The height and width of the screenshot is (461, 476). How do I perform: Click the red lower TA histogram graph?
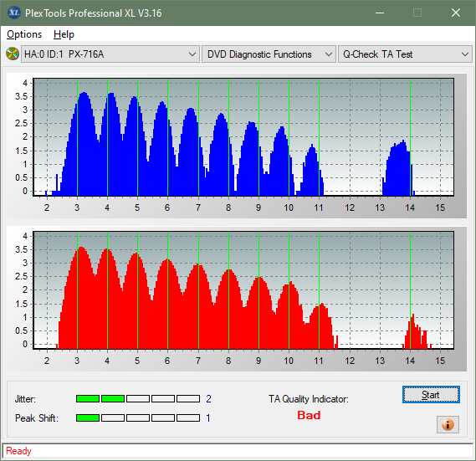tap(243, 290)
